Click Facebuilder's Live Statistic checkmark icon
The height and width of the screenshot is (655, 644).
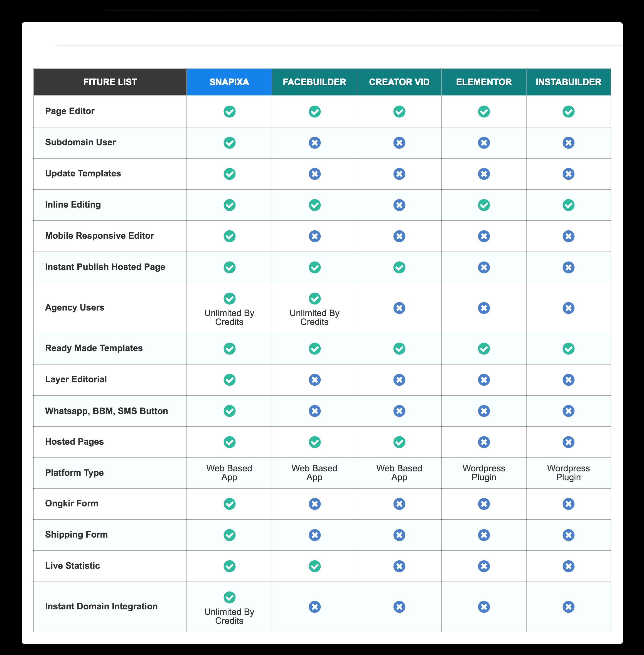click(x=314, y=566)
